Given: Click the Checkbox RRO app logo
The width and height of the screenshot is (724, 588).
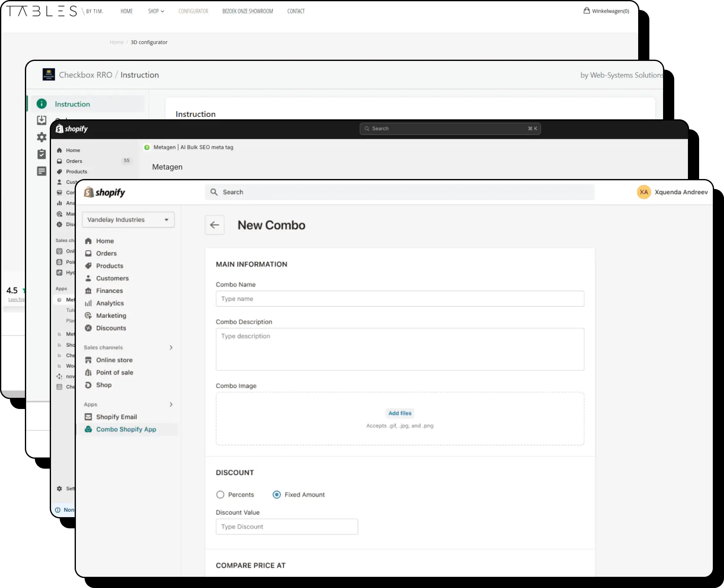Looking at the screenshot, I should (49, 75).
